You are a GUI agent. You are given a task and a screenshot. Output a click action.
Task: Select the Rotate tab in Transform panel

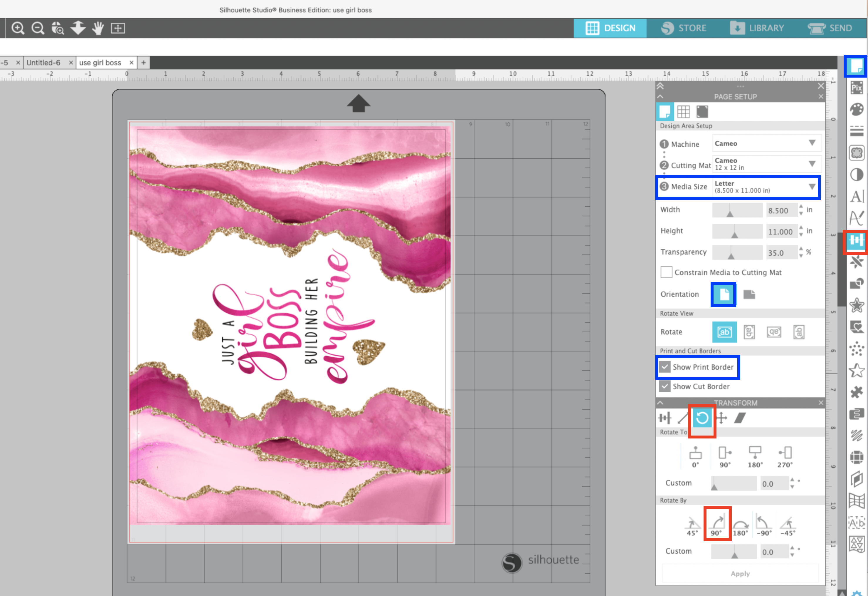tap(702, 418)
